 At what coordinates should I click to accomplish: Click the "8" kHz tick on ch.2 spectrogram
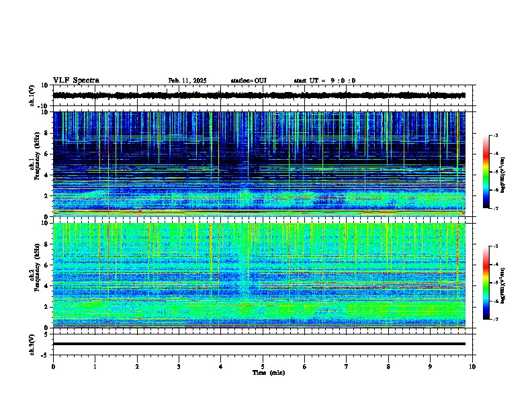(x=47, y=244)
